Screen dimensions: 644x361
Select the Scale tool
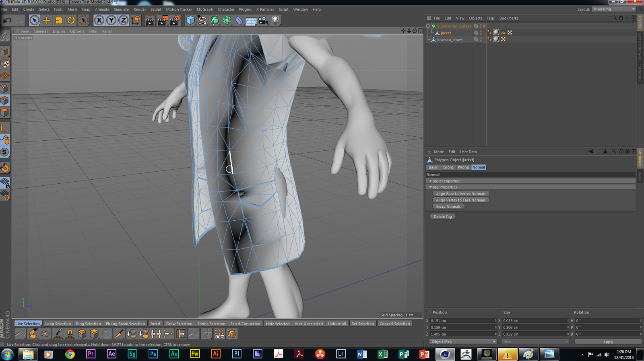pos(59,20)
